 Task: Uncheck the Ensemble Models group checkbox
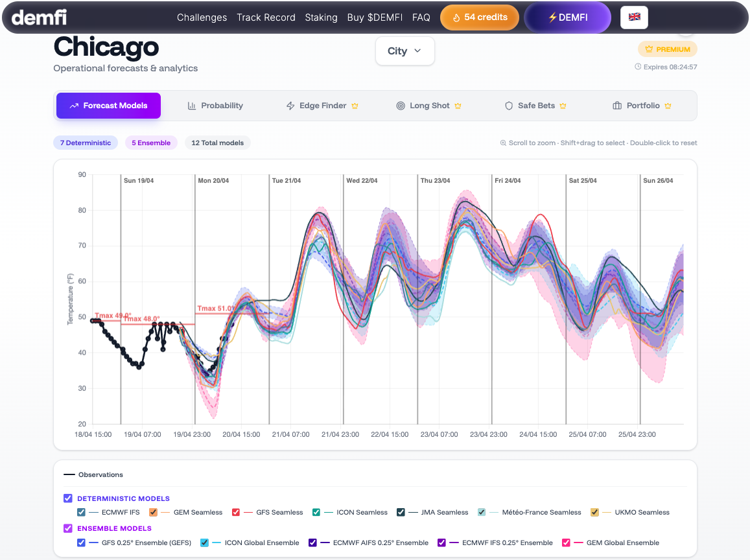coord(68,528)
